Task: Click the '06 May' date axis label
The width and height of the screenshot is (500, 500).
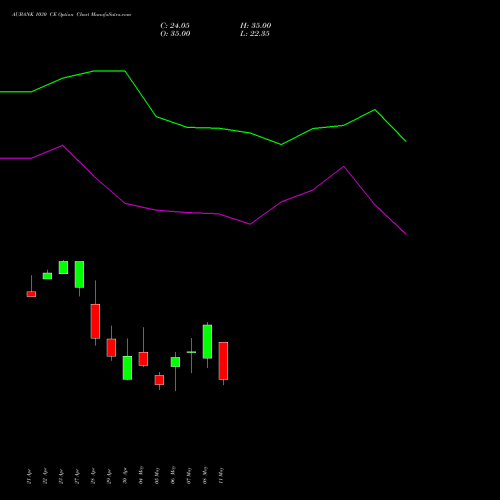Action: [173, 475]
